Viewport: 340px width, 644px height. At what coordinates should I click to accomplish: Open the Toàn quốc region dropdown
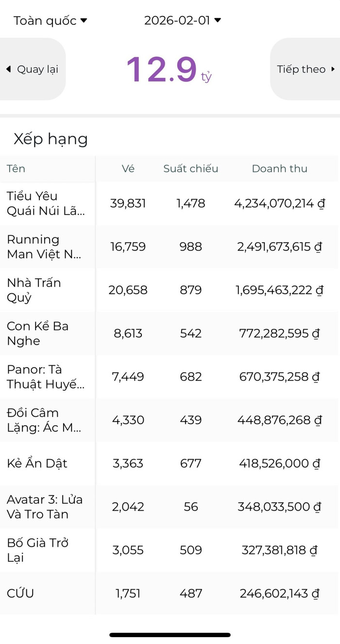50,20
